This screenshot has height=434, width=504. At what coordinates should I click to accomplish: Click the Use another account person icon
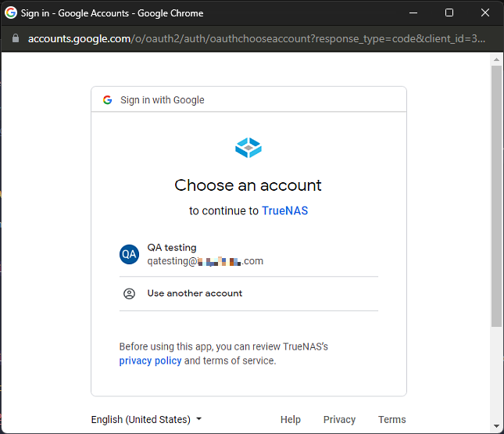click(129, 293)
